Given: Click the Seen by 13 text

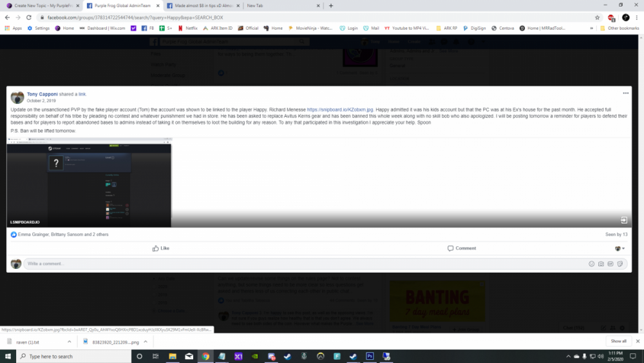Looking at the screenshot, I should [616, 234].
